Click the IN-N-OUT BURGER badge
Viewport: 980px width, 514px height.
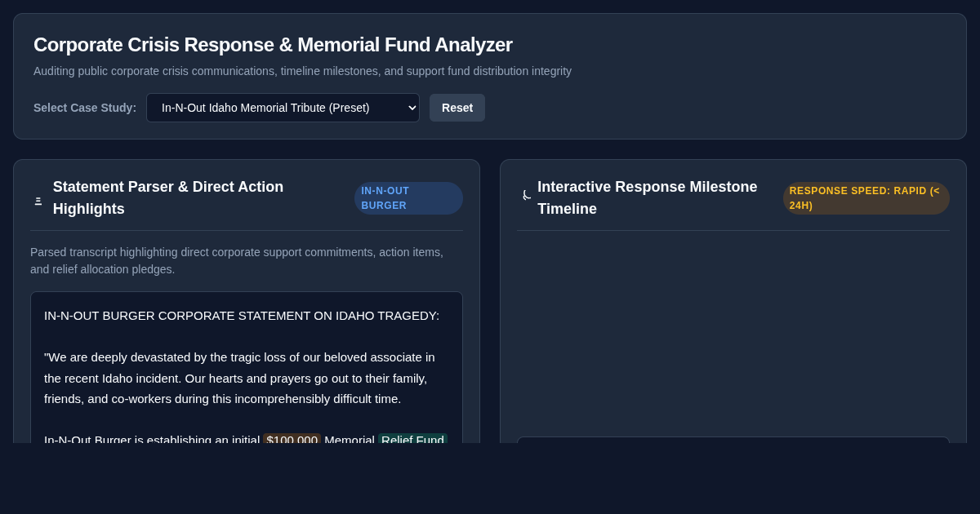pos(408,198)
